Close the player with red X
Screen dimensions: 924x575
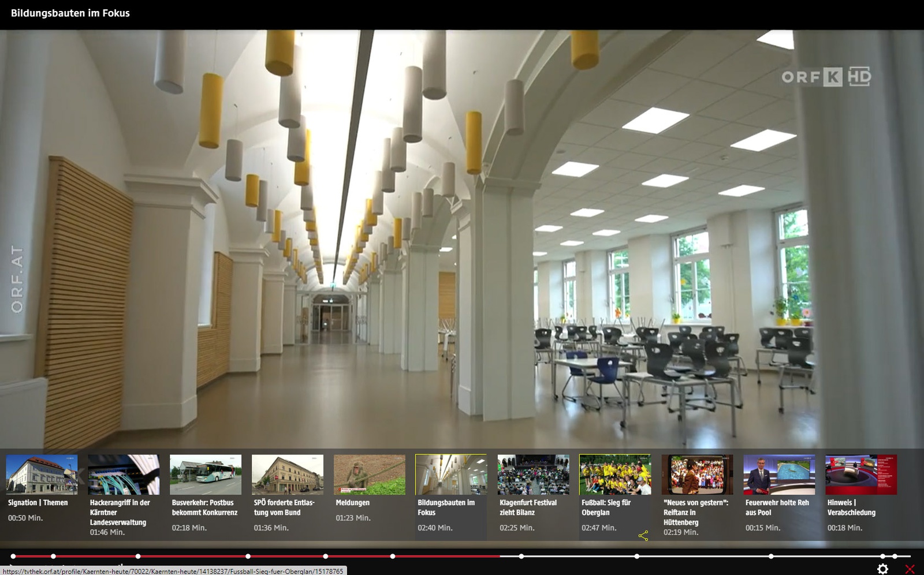click(x=910, y=569)
